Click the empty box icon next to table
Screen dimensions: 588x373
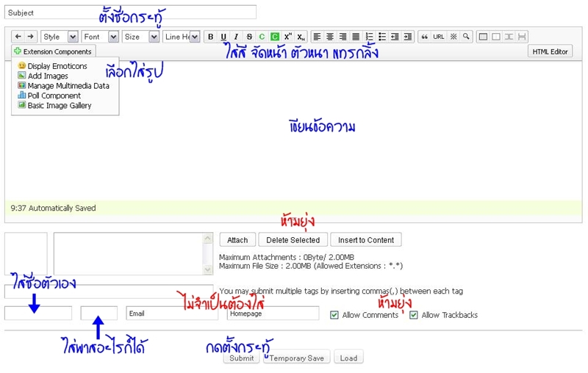tap(495, 37)
